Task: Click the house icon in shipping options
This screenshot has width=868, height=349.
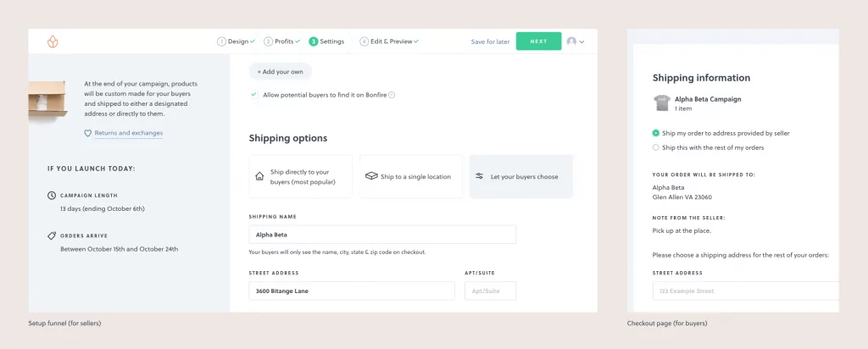Action: point(260,176)
